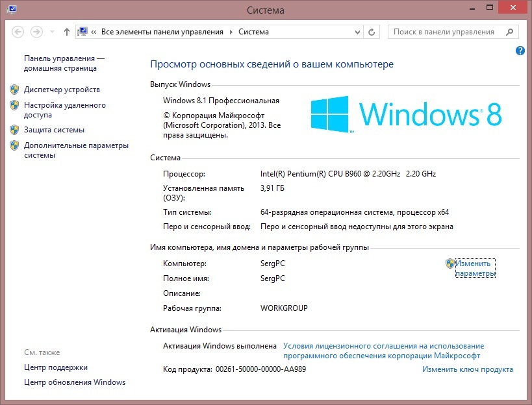Click shield icon beside Изменить параметры
Viewport: 532px width, 405px height.
click(450, 264)
